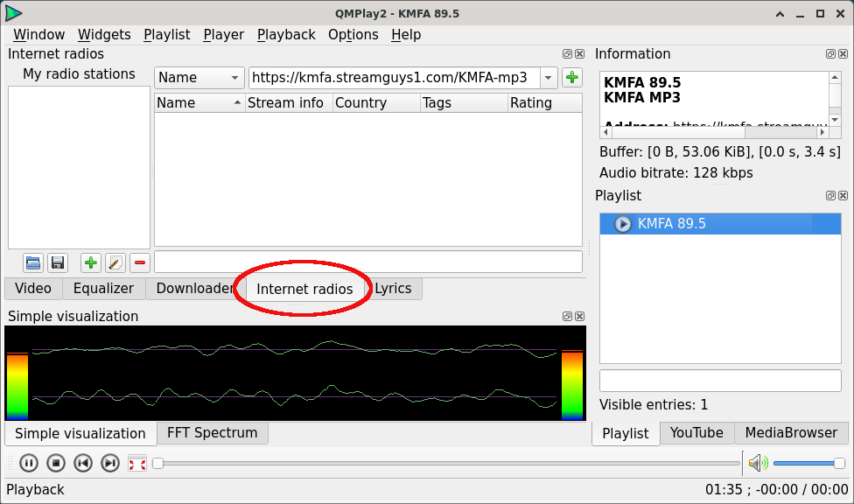This screenshot has width=854, height=504.
Task: Switch to the MediaBrowser tab
Action: tap(791, 432)
